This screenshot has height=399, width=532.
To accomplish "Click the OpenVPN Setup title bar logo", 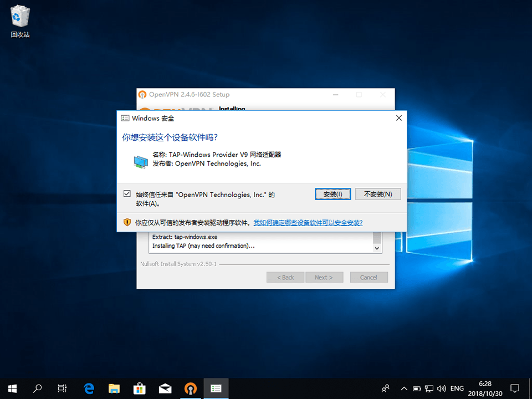I will (x=142, y=94).
